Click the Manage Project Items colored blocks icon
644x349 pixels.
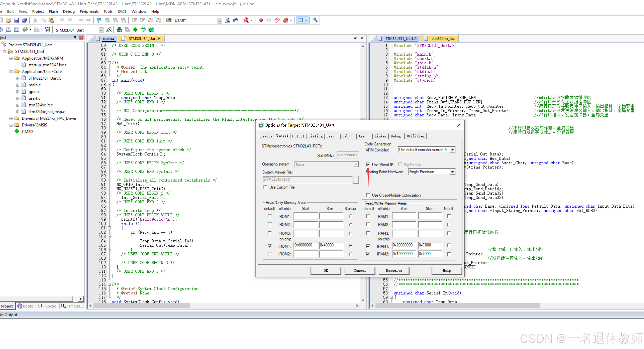(x=119, y=30)
